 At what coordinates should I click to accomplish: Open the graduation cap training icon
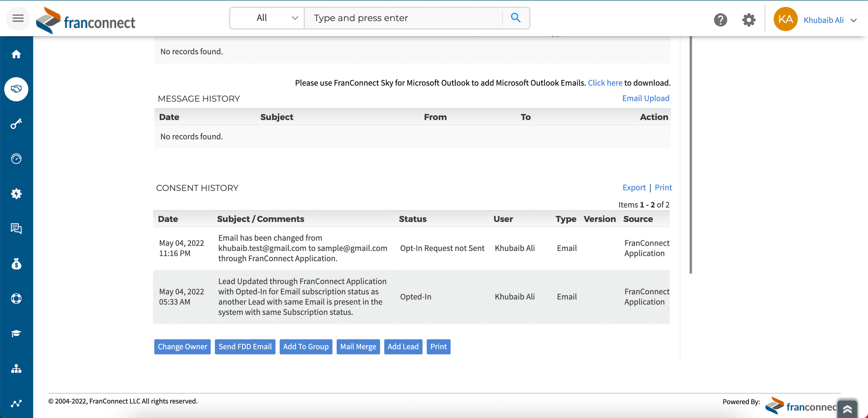coord(16,334)
